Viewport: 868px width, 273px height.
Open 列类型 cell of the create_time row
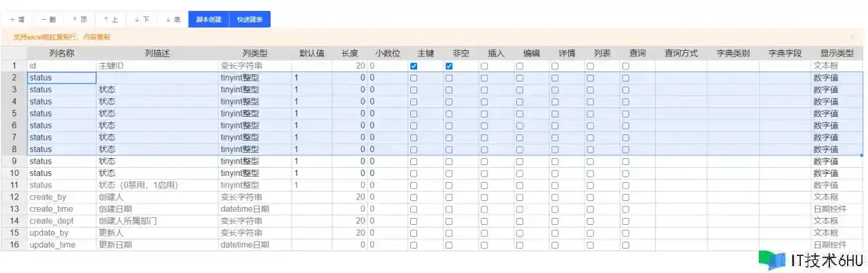(x=255, y=209)
